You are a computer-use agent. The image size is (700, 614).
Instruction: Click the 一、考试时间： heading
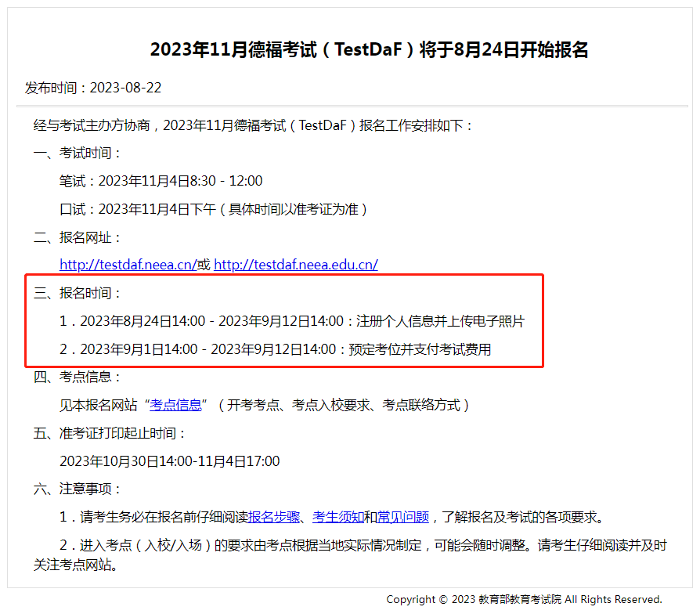[x=78, y=153]
